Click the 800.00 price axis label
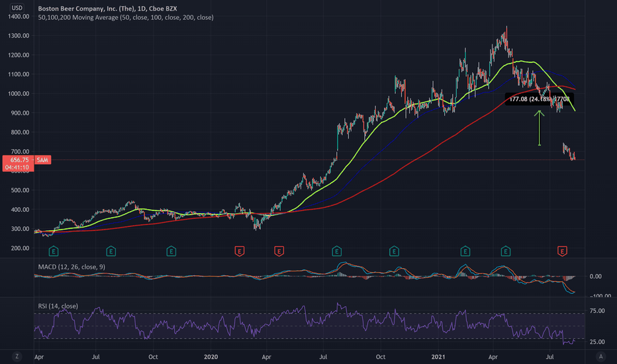 click(20, 132)
